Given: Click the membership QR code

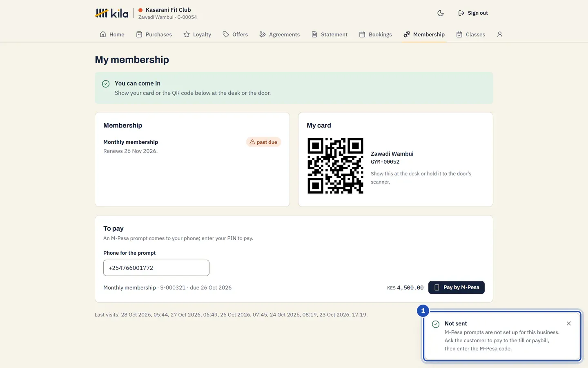Looking at the screenshot, I should (335, 166).
